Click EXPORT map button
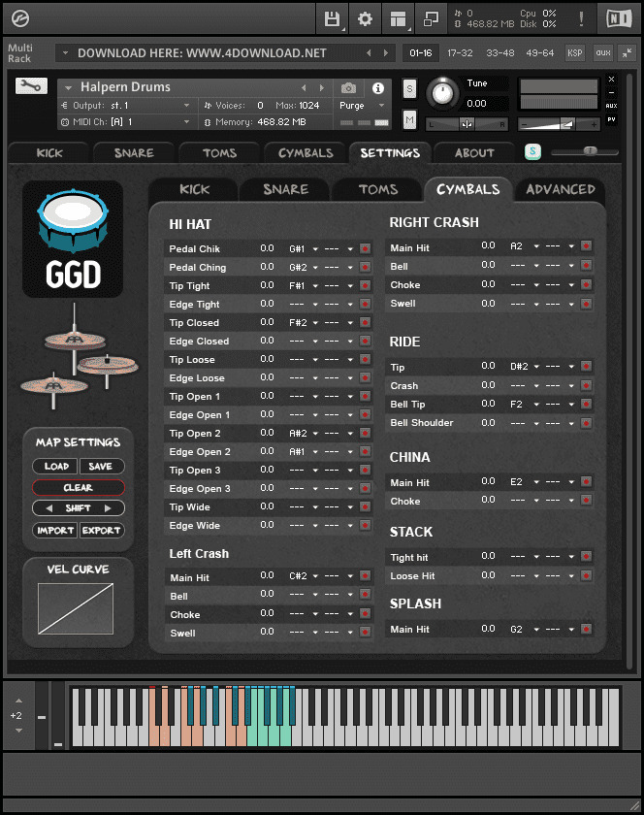The height and width of the screenshot is (815, 644). click(102, 530)
